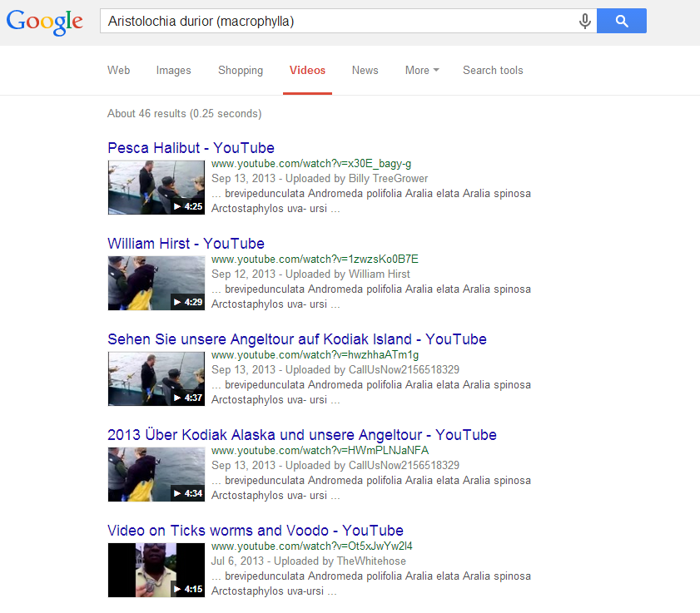Select the News tab

coord(365,71)
